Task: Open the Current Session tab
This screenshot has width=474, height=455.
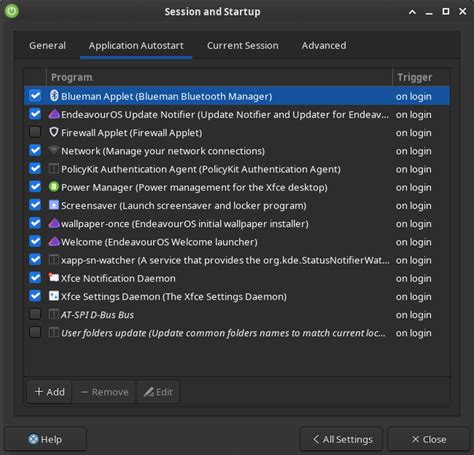Action: pyautogui.click(x=242, y=45)
